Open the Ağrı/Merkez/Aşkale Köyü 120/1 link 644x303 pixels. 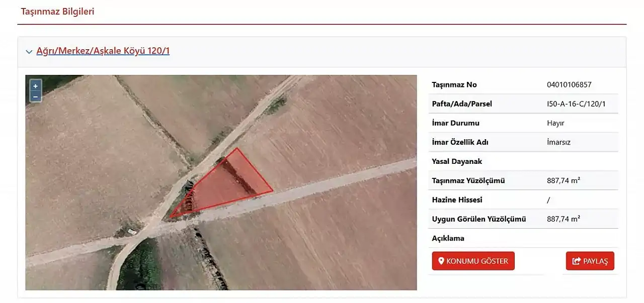103,51
